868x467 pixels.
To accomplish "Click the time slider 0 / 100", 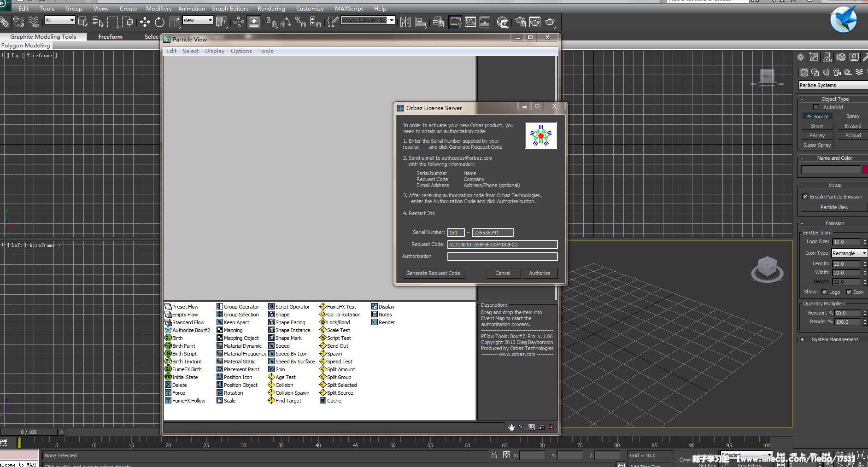I will [x=29, y=432].
